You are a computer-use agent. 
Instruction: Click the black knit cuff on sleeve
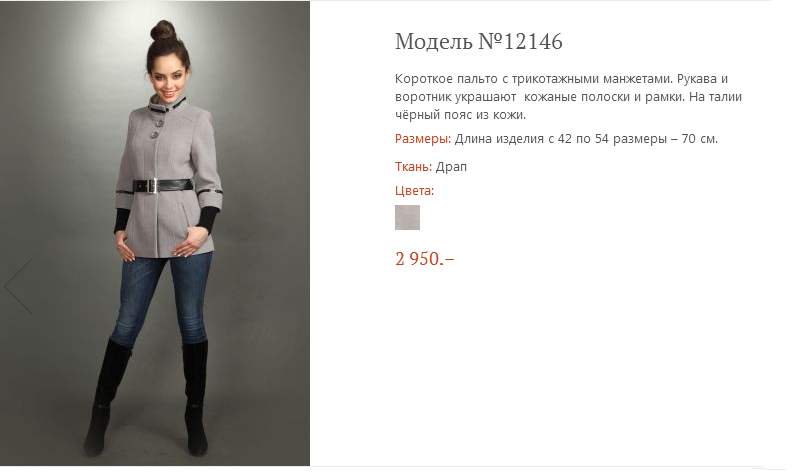point(208,221)
